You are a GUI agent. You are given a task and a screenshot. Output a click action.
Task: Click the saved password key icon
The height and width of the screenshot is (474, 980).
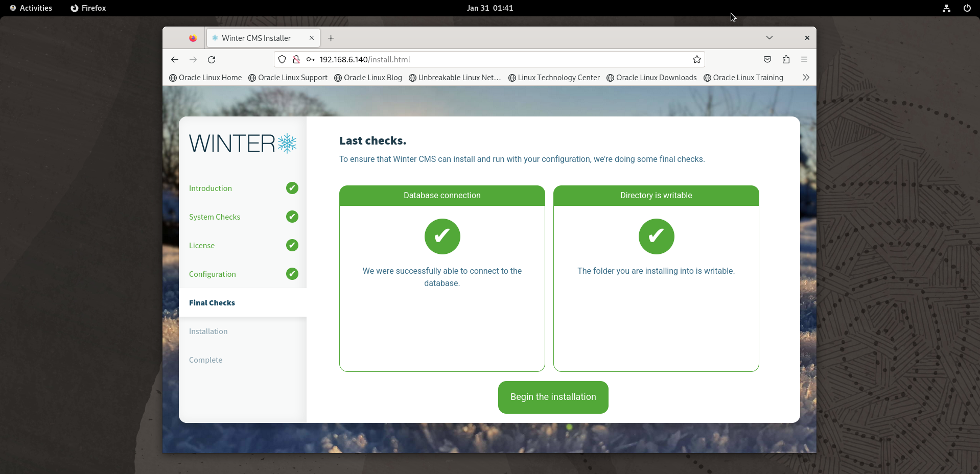pyautogui.click(x=310, y=60)
